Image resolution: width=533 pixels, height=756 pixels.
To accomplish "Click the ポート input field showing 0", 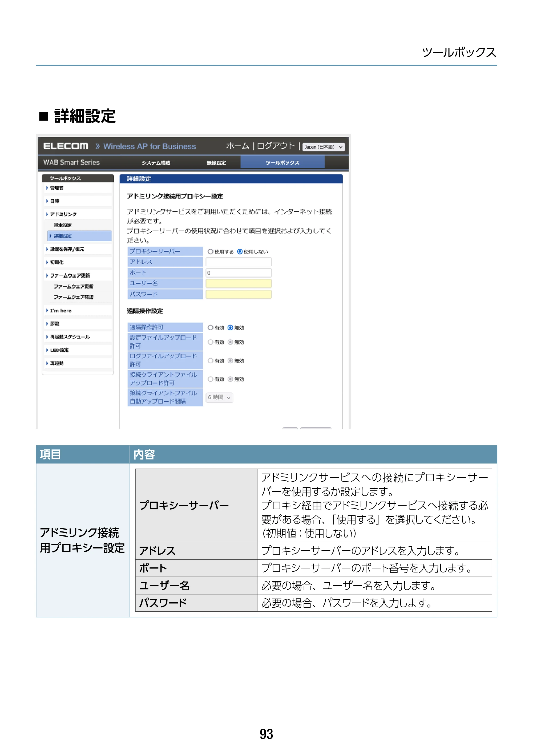I will (x=239, y=273).
